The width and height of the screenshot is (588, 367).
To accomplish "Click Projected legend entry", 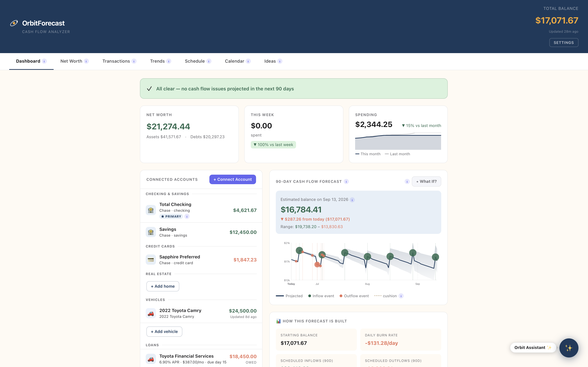I will [x=289, y=296].
